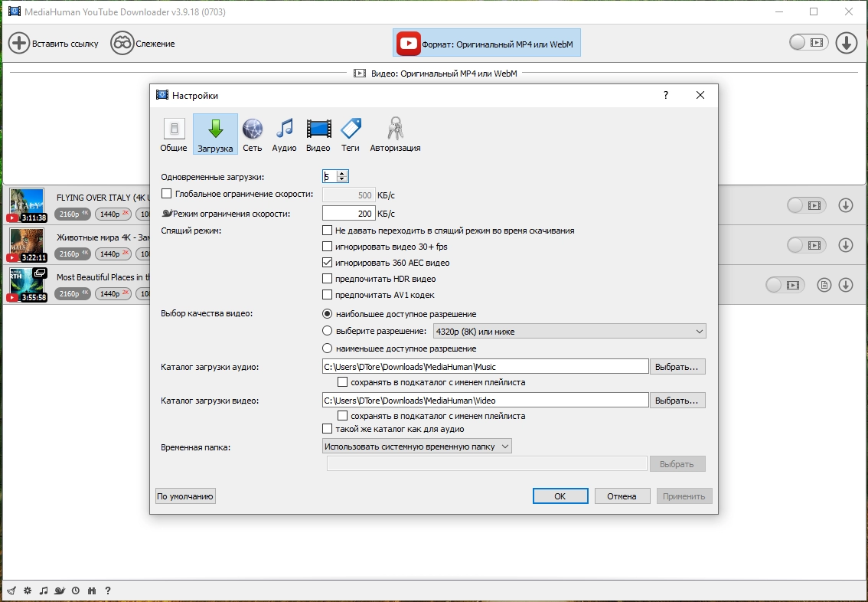Click the Животные мира 4K thumbnail
The width and height of the screenshot is (868, 602).
(27, 245)
